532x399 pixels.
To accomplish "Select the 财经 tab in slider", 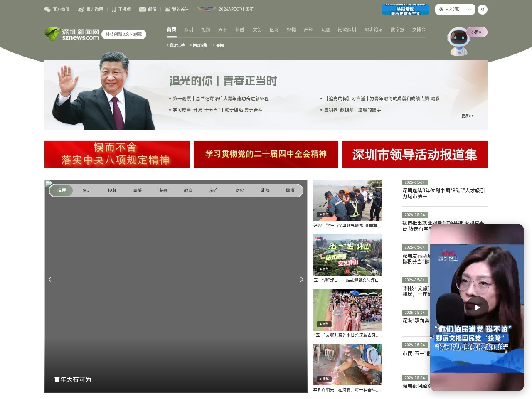I will pyautogui.click(x=240, y=190).
